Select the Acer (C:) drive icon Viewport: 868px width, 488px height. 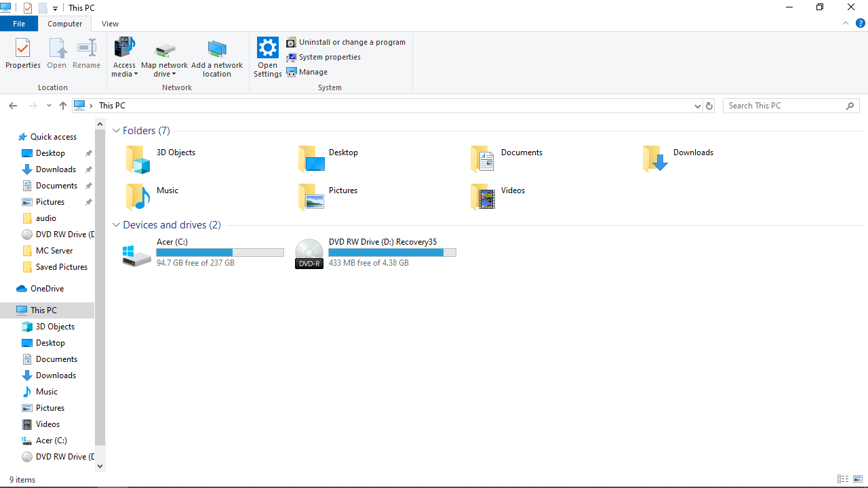(137, 255)
